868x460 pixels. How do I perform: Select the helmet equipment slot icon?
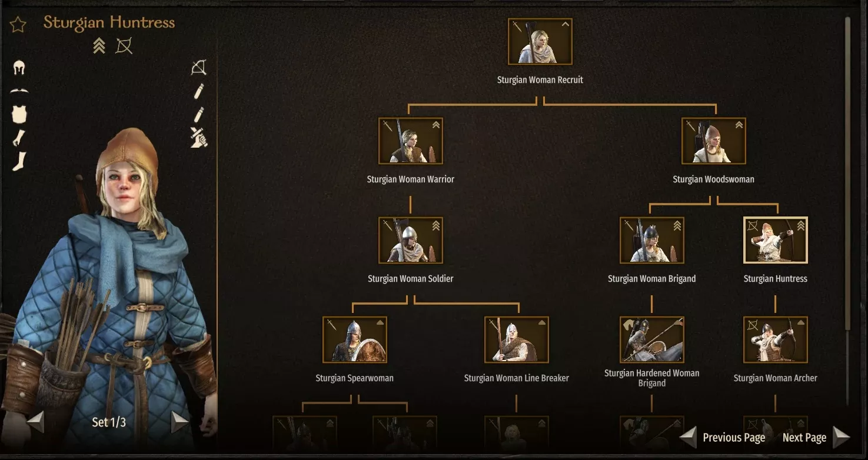(x=19, y=68)
